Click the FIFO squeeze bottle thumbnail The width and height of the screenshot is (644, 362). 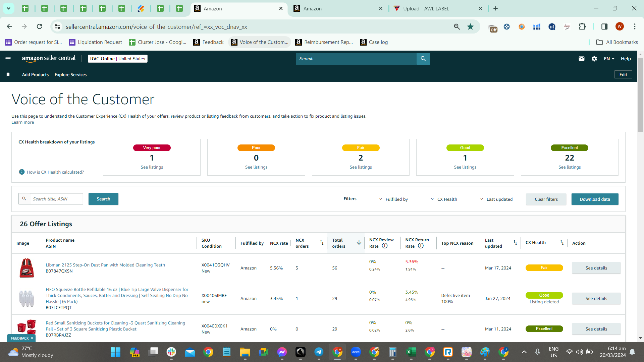coord(26,298)
